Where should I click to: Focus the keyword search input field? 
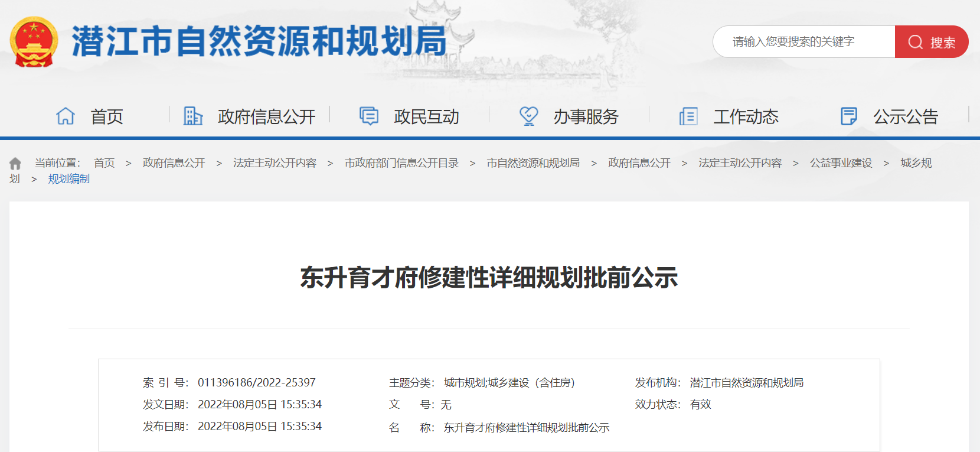coord(804,41)
